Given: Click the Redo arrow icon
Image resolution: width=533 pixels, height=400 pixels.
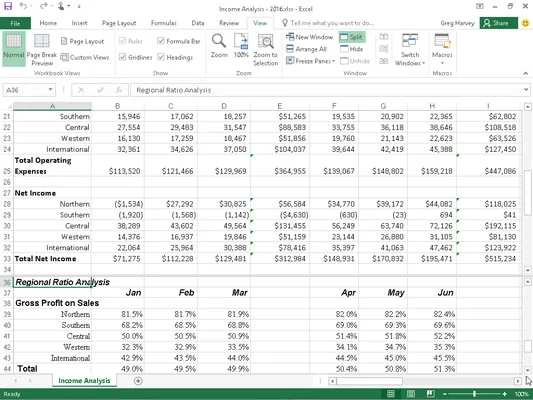Looking at the screenshot, I should (x=43, y=6).
